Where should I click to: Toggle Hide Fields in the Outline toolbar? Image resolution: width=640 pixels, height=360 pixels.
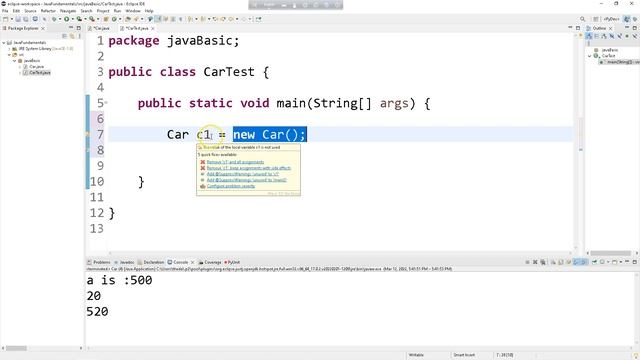612,36
